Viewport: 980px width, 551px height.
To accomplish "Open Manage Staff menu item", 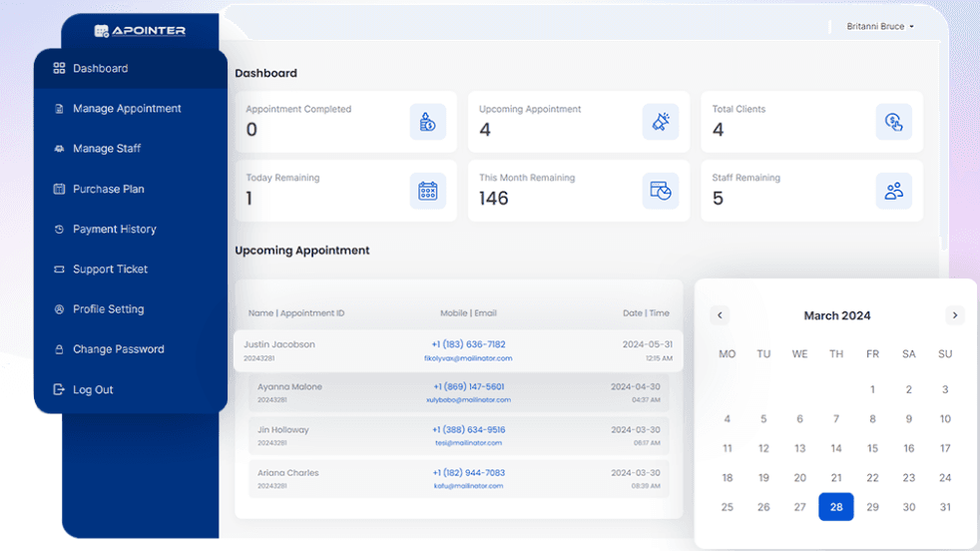I will click(131, 149).
